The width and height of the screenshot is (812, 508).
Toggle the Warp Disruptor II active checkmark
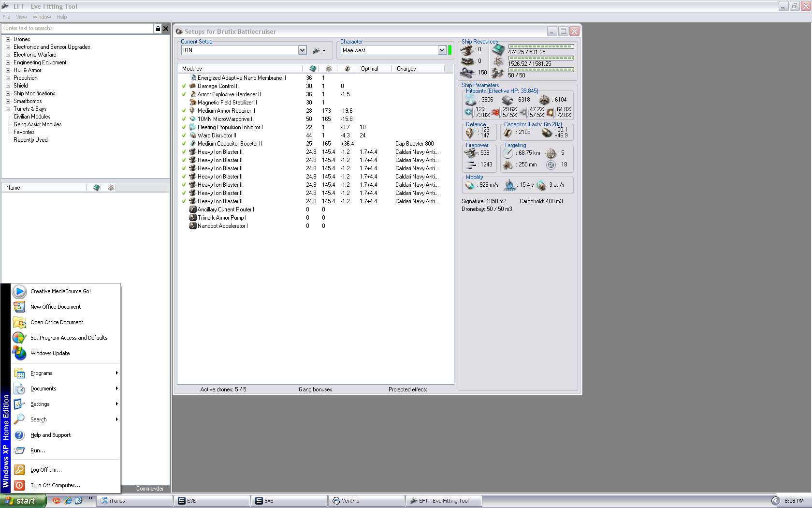(184, 135)
